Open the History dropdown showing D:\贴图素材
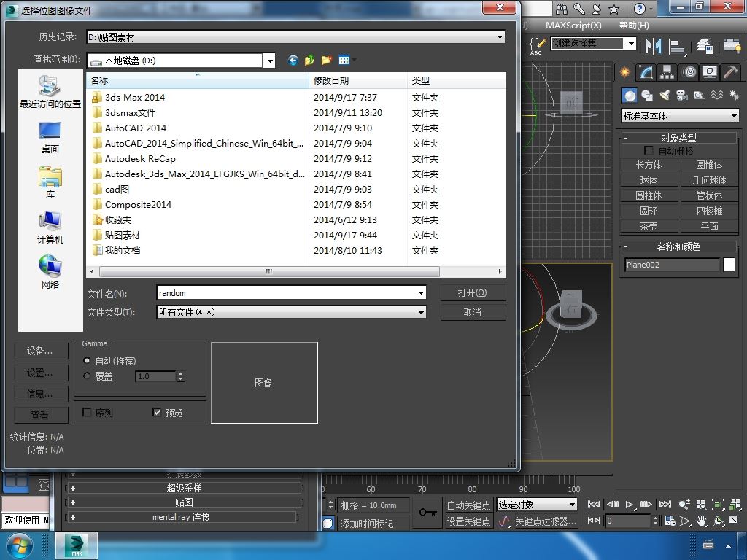 pyautogui.click(x=296, y=36)
